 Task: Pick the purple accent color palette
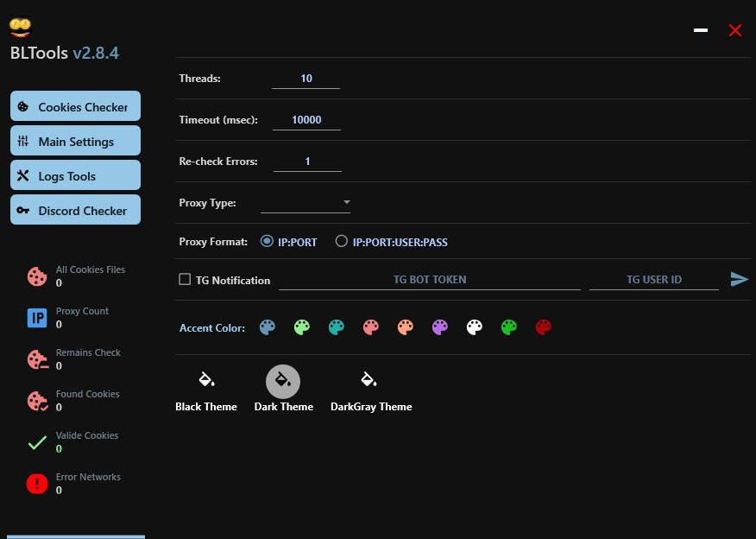click(x=440, y=327)
